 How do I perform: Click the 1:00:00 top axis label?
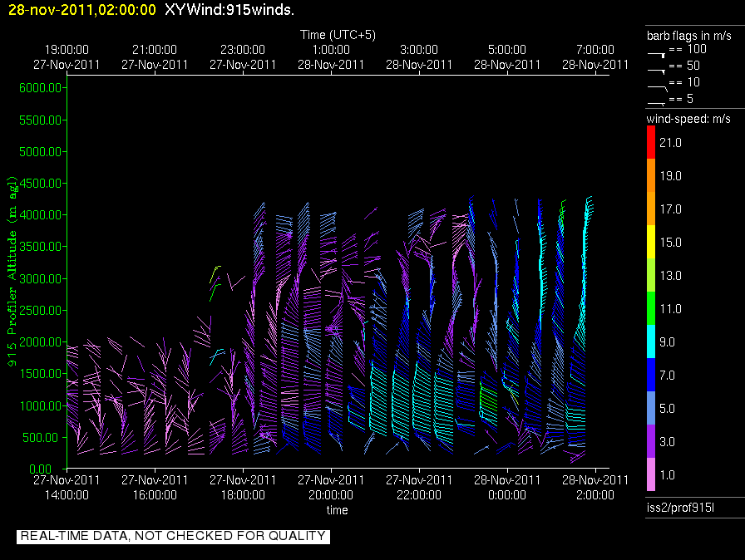(331, 49)
